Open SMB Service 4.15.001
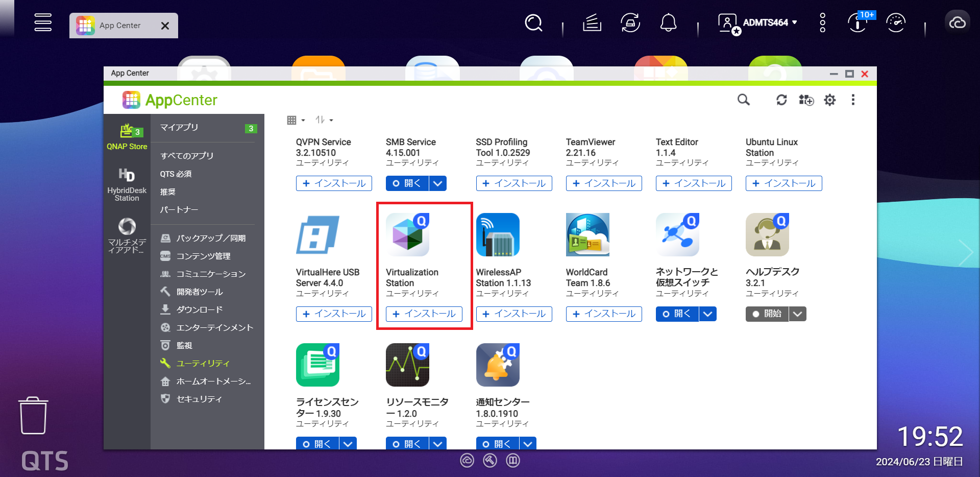Viewport: 980px width, 477px height. coord(407,183)
